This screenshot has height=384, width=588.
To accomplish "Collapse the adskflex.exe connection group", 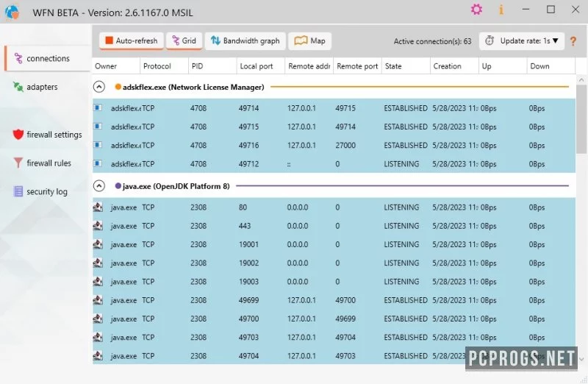I will pos(99,87).
